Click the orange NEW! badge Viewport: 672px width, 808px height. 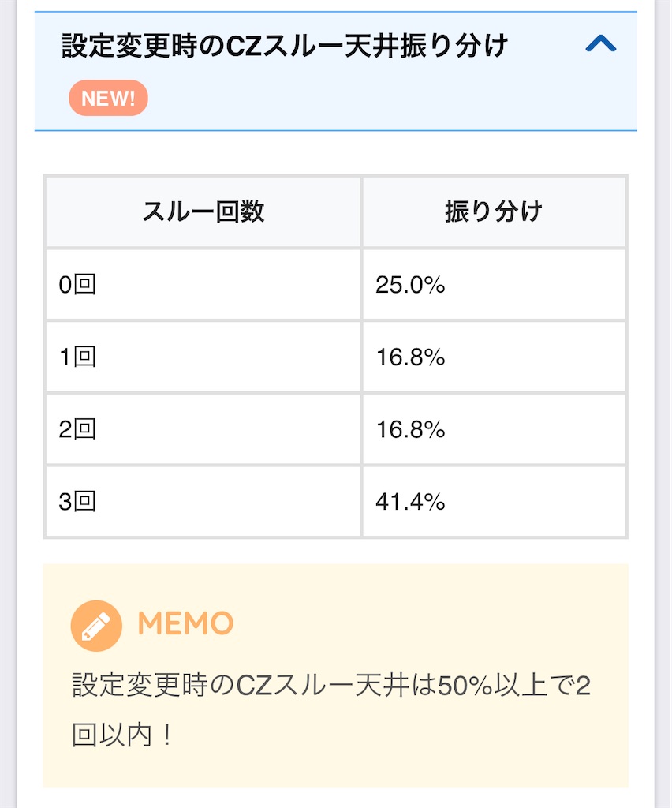point(108,98)
